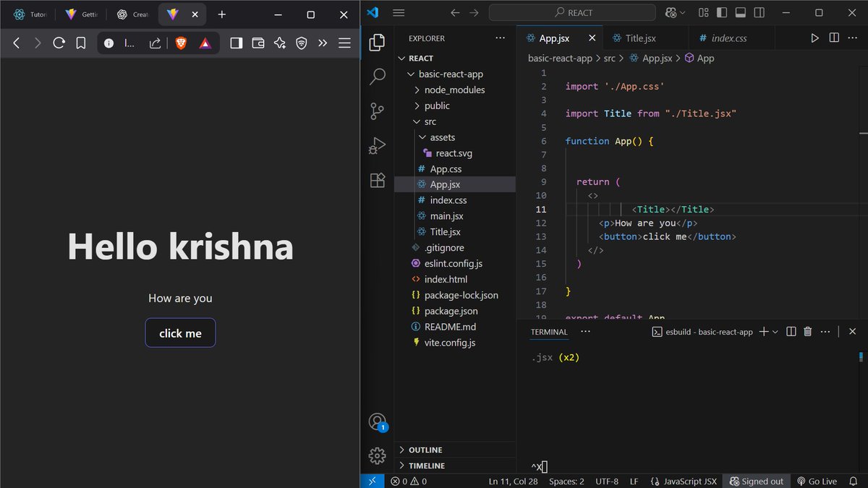
Task: Open the Source Control view
Action: (377, 111)
